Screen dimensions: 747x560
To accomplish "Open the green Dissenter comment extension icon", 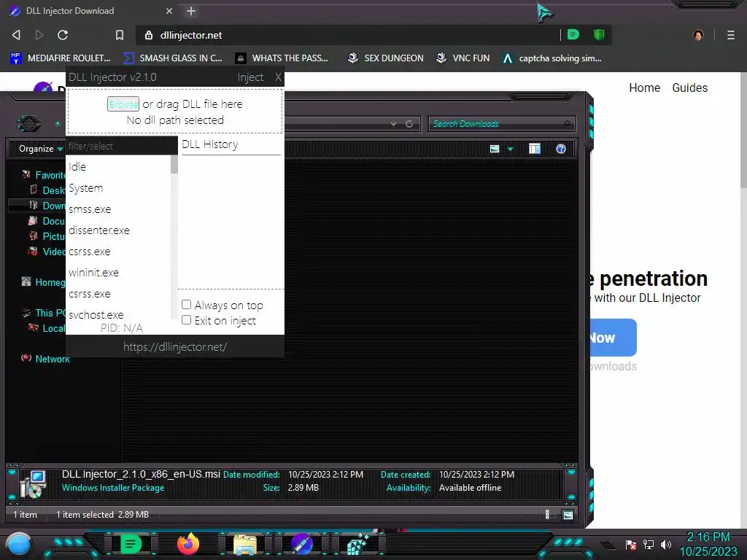I will coord(573,34).
